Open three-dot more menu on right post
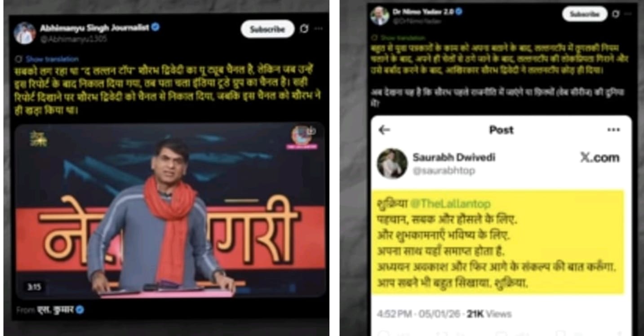 (x=628, y=14)
